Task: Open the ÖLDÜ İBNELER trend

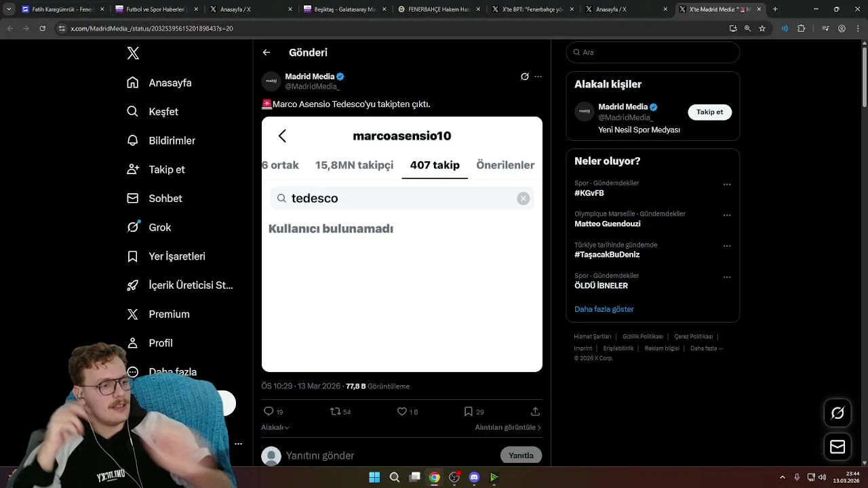Action: (601, 286)
